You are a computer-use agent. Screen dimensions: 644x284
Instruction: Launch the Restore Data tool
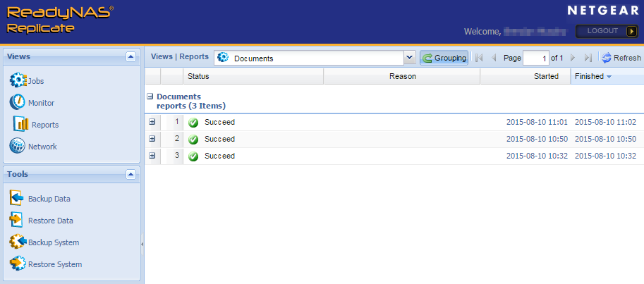18,221
